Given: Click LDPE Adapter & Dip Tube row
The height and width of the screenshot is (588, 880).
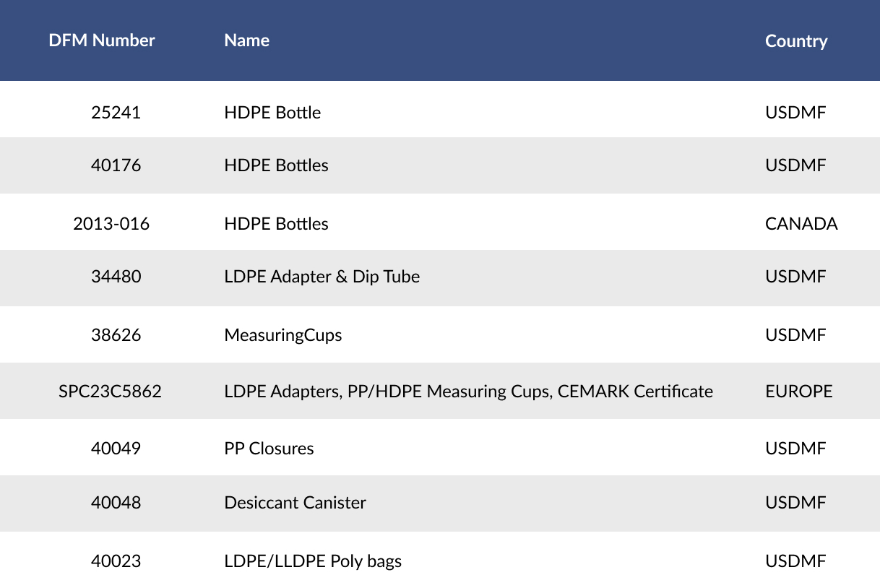Looking at the screenshot, I should [x=440, y=278].
